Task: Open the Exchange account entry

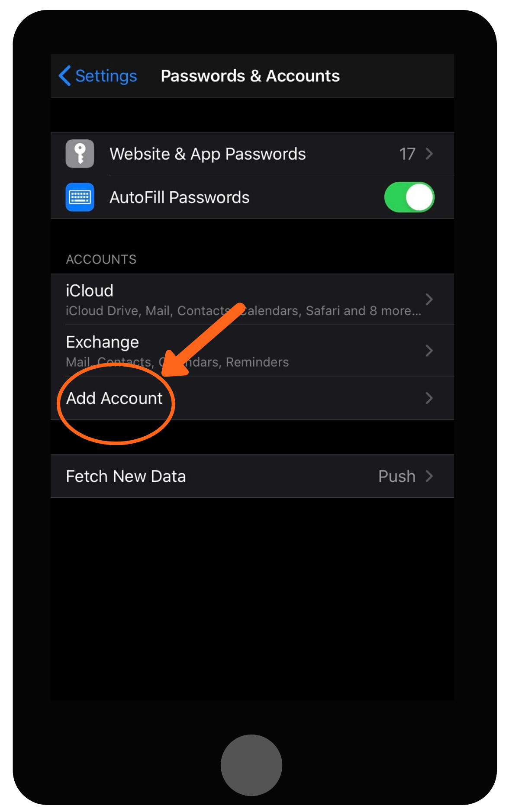Action: click(x=252, y=350)
